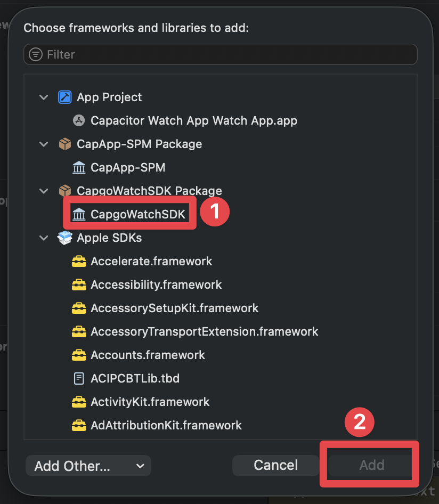
Task: Select Capacitor Watch App Watch App.app
Action: (194, 120)
